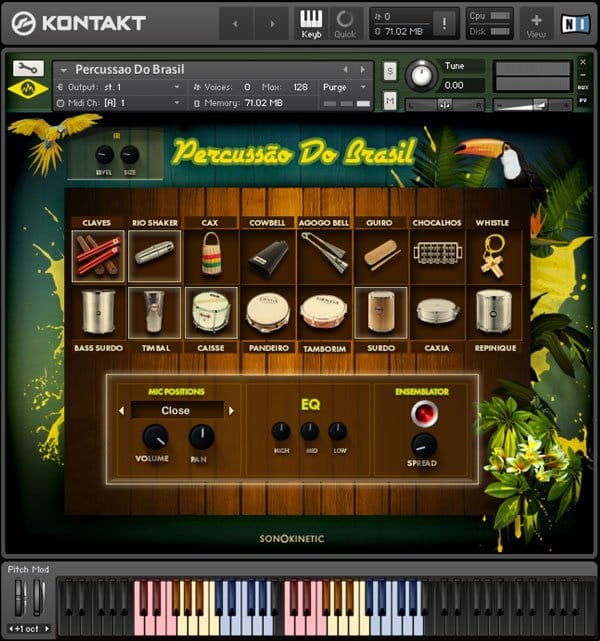Image resolution: width=600 pixels, height=641 pixels.
Task: Load previous instrument preset arrow
Action: [345, 69]
